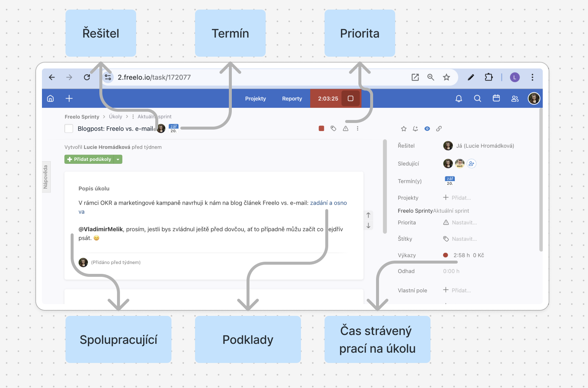
Task: Go back with the browser back arrow
Action: 52,77
